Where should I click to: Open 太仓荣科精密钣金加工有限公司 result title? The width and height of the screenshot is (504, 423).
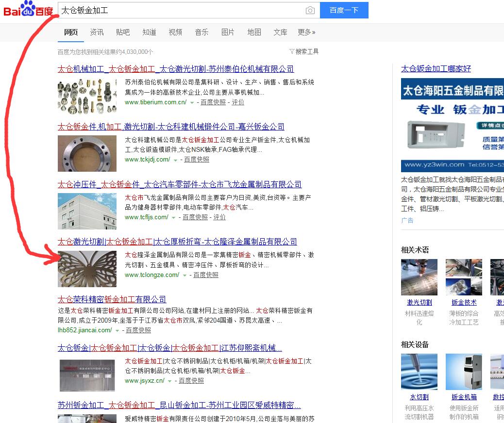coord(112,299)
